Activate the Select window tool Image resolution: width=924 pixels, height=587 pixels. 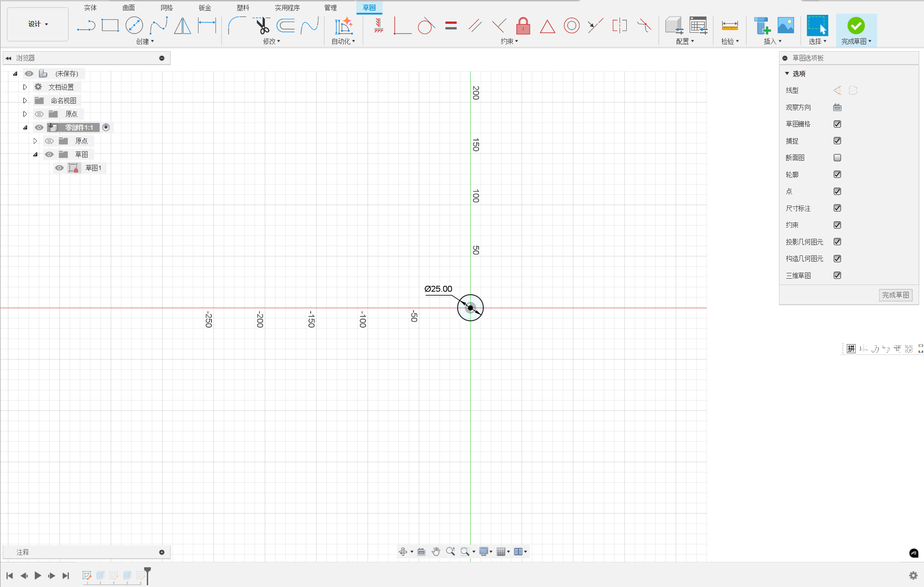pyautogui.click(x=817, y=26)
